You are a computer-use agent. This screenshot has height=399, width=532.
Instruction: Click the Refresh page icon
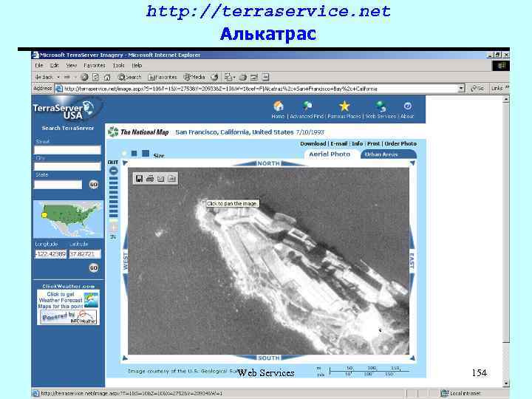click(x=95, y=77)
